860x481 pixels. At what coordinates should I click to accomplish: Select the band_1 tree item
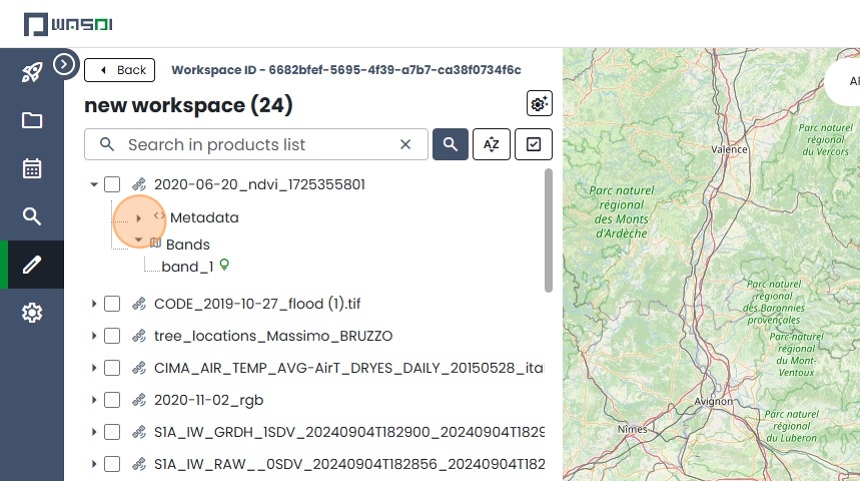click(x=187, y=267)
